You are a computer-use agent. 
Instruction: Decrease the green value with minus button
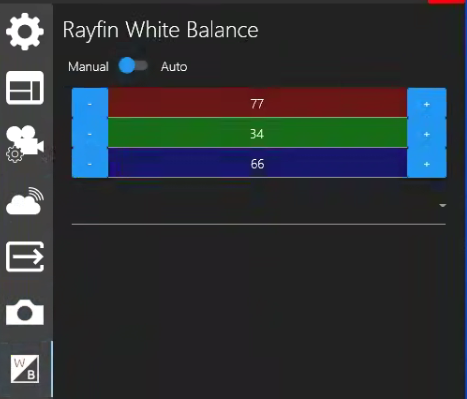90,133
